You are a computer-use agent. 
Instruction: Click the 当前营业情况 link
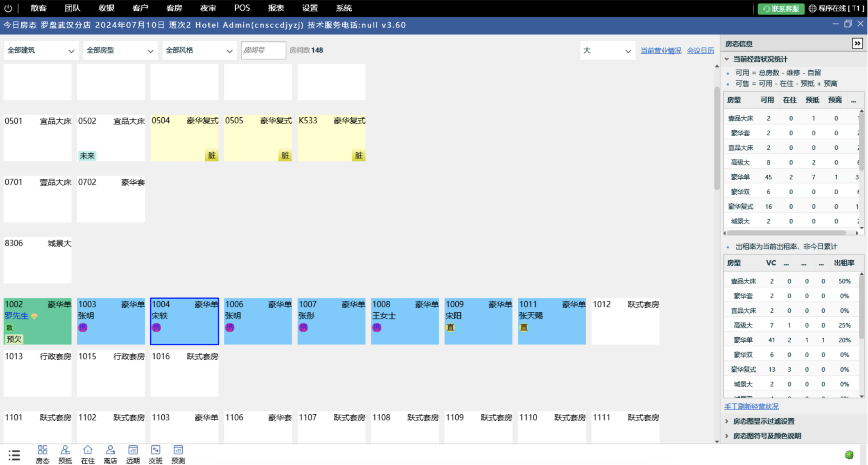661,50
